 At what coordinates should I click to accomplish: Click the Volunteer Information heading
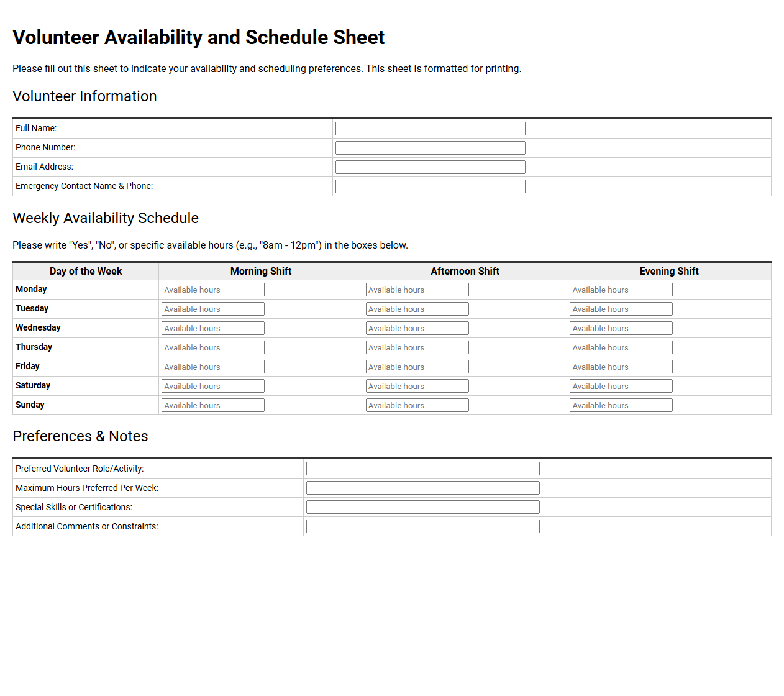tap(84, 96)
